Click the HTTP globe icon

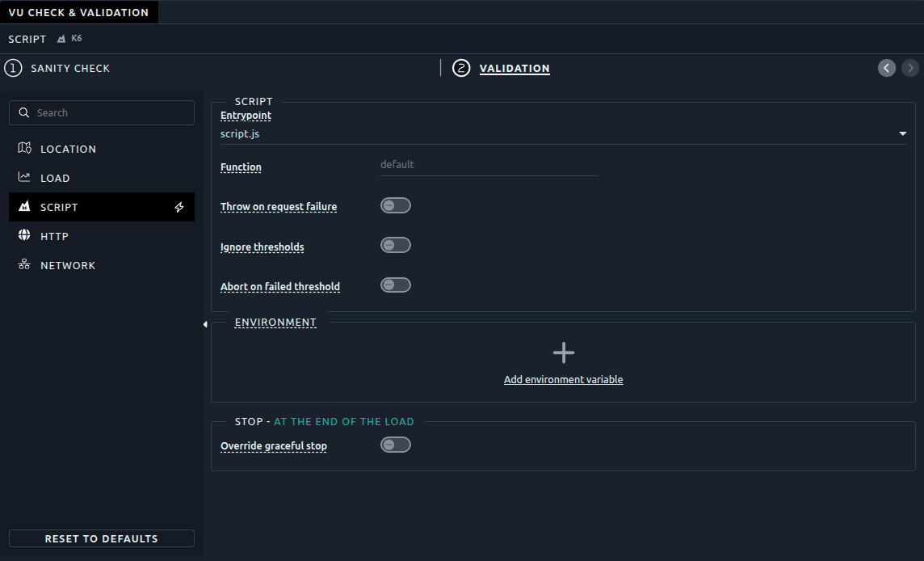click(24, 235)
